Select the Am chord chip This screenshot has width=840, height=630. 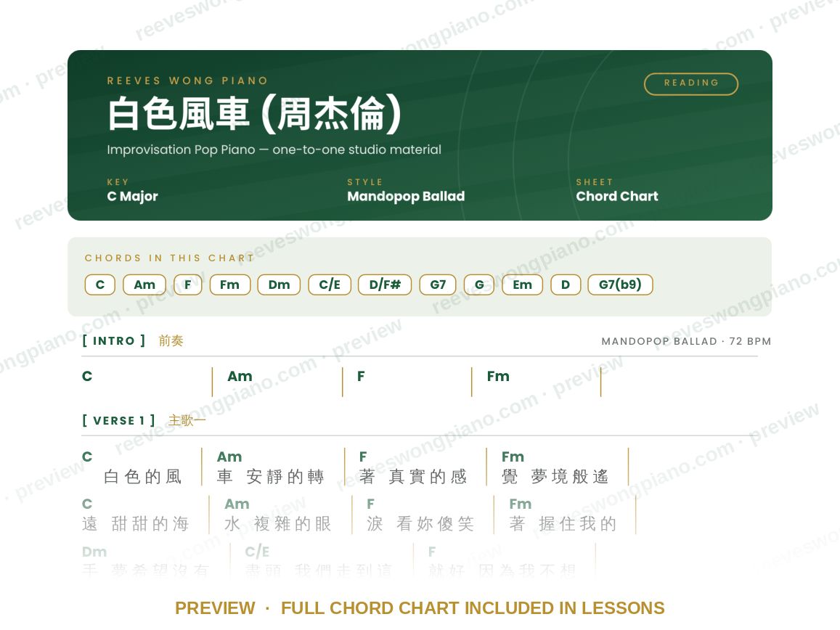click(x=144, y=285)
